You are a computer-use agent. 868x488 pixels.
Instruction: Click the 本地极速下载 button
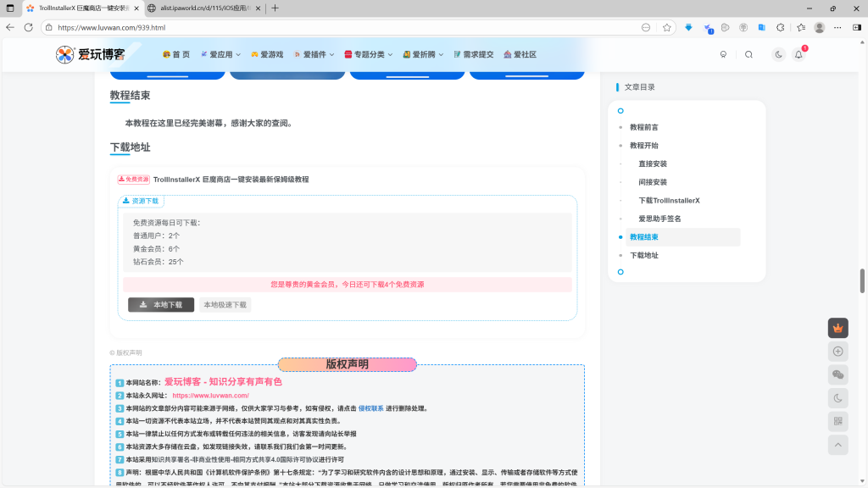click(x=225, y=305)
